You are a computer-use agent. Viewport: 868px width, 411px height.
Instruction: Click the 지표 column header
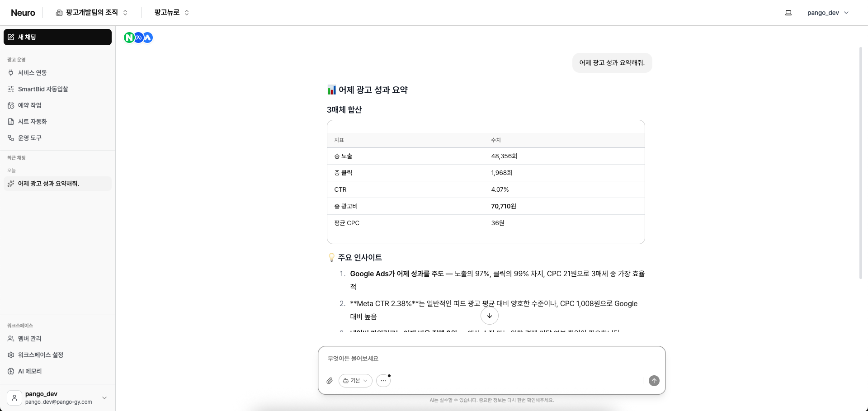point(339,140)
